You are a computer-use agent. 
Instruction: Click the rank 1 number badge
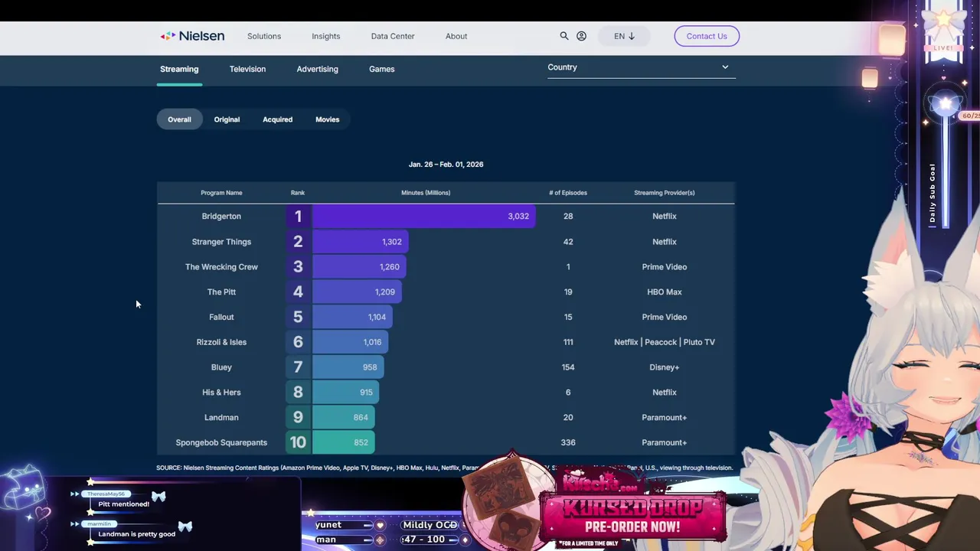[x=298, y=217]
